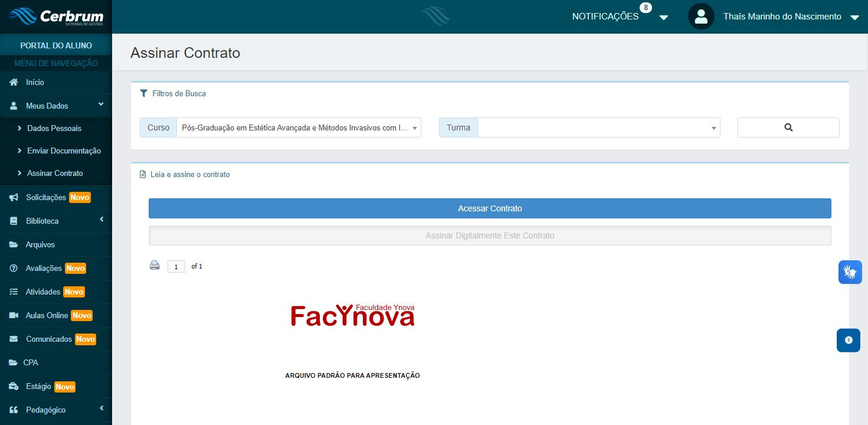Image resolution: width=868 pixels, height=425 pixels.
Task: Click Assinar Digitalmente Este Contrato button
Action: 490,236
